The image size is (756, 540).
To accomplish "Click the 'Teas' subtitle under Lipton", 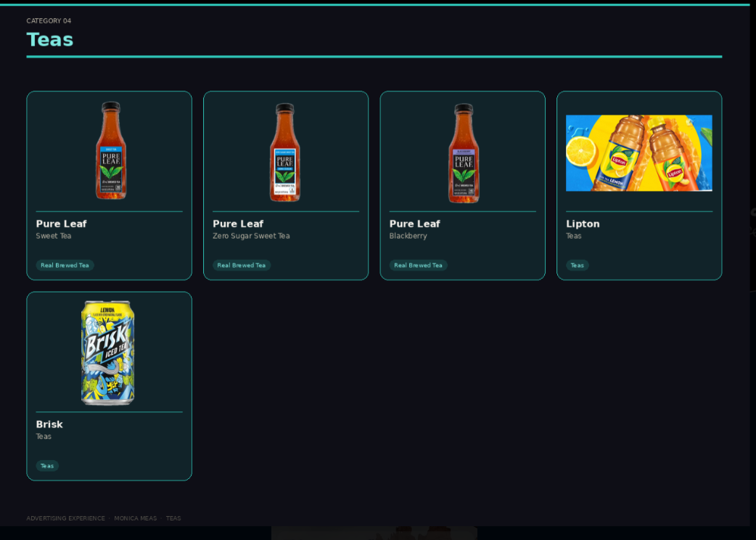I will click(x=573, y=236).
